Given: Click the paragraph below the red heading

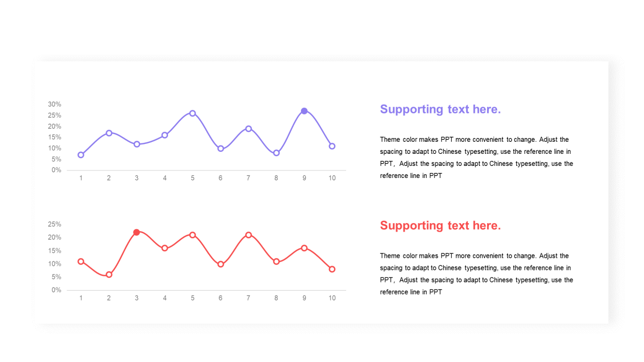Looking at the screenshot, I should [476, 274].
